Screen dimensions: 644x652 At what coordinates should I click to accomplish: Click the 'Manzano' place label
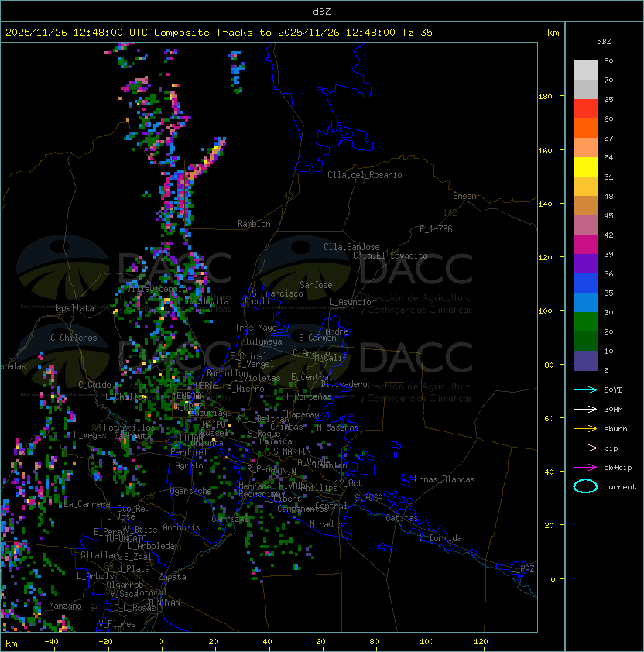pyautogui.click(x=65, y=606)
